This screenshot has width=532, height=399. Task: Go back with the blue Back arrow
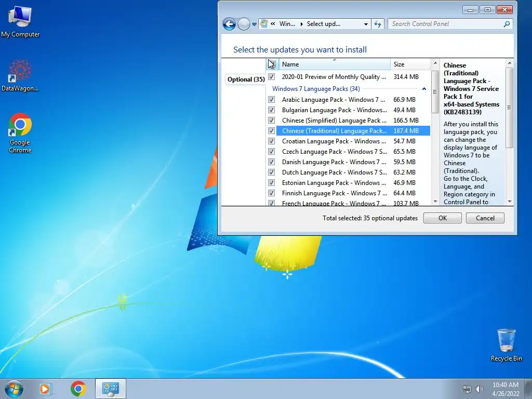click(x=229, y=24)
